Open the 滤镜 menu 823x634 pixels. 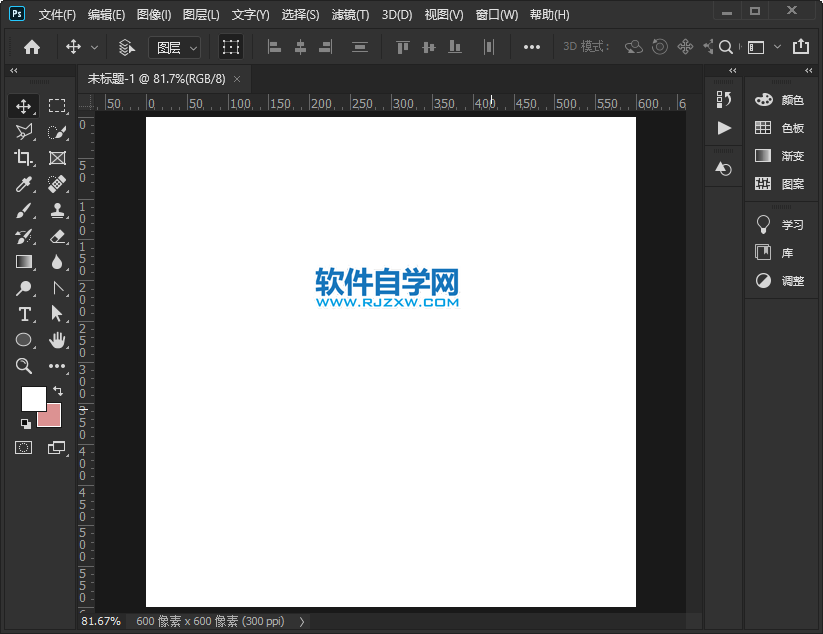point(349,14)
